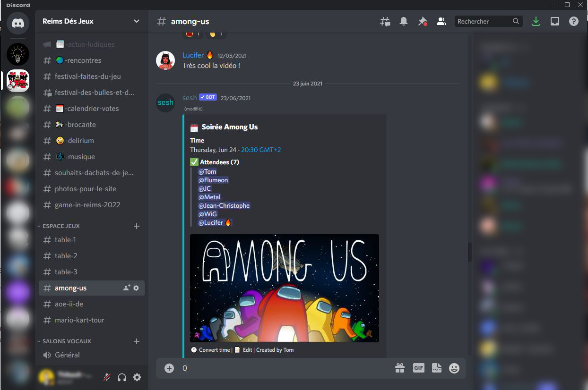Image resolution: width=588 pixels, height=390 pixels.
Task: Open the rencontres channel
Action: pos(92,60)
